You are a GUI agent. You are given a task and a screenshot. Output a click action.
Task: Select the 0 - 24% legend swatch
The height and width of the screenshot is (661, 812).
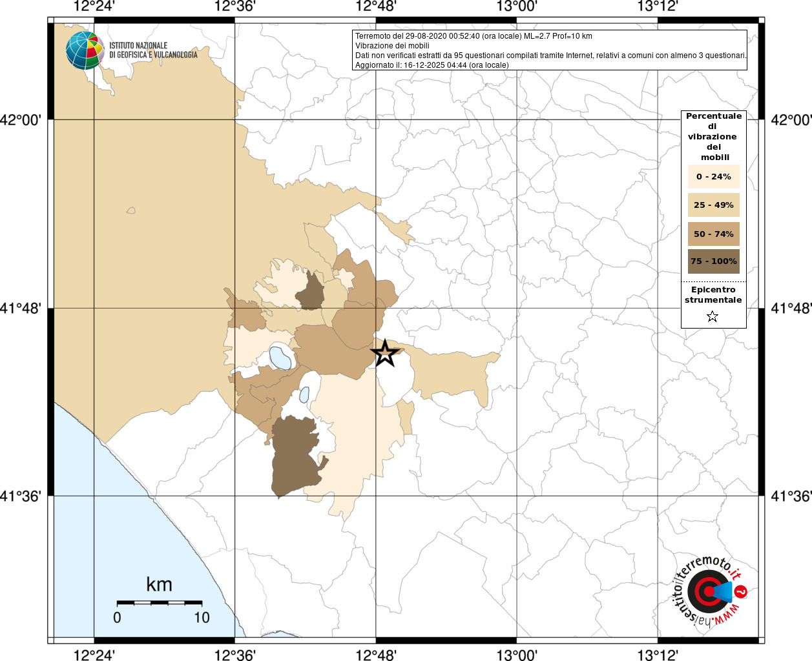tap(713, 176)
